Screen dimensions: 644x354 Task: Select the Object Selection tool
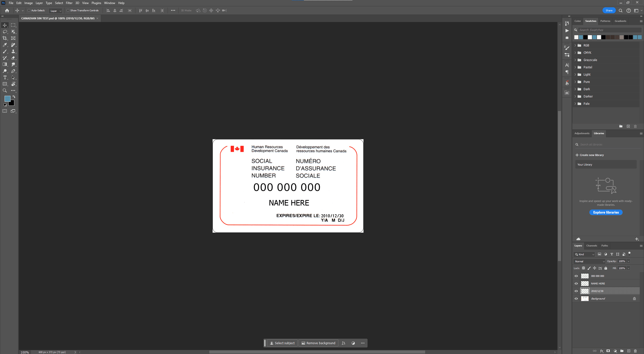pyautogui.click(x=13, y=32)
